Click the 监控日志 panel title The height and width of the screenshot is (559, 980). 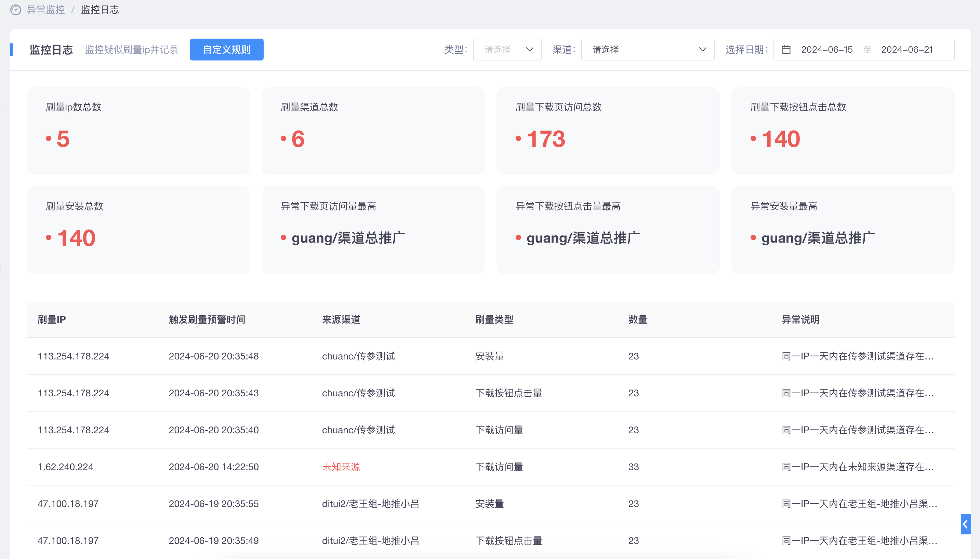(x=51, y=50)
